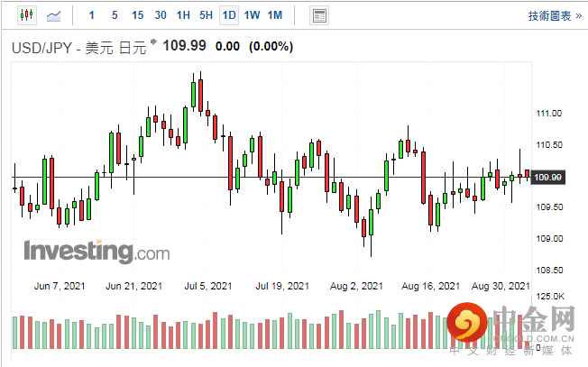Choose the 1M monthly timeframe
Viewport: 588px width, 367px height.
(x=275, y=15)
